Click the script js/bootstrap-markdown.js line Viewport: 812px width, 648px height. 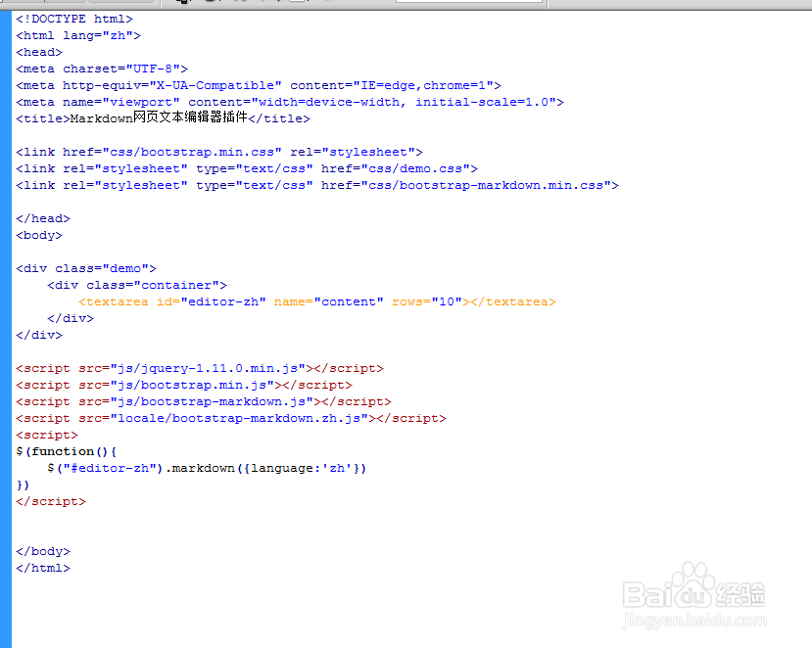pyautogui.click(x=204, y=401)
